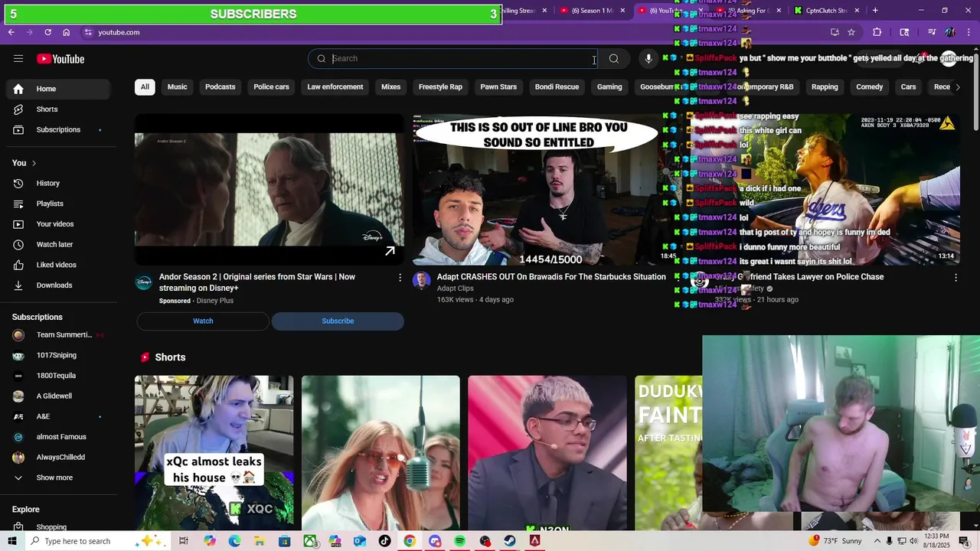This screenshot has width=980, height=551.
Task: Open the YouTube hamburger guide menu
Action: pos(18,59)
